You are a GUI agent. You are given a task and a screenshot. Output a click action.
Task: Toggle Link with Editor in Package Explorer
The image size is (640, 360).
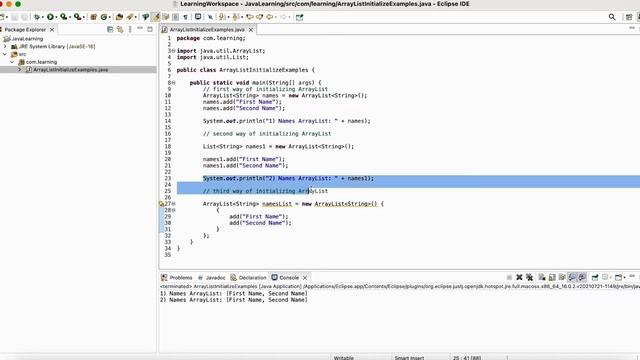tap(120, 29)
